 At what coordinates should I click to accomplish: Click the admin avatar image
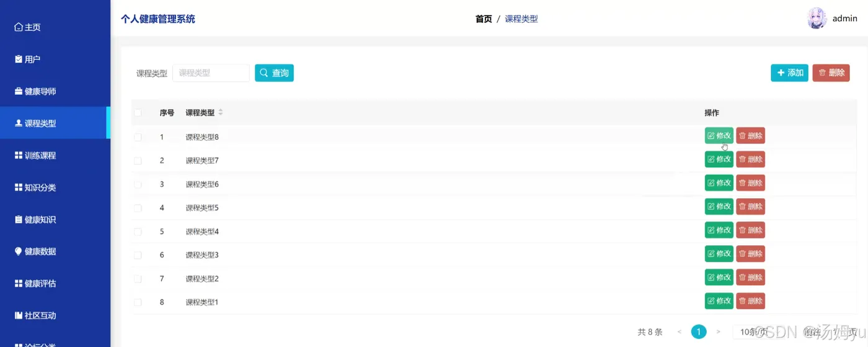click(x=817, y=19)
